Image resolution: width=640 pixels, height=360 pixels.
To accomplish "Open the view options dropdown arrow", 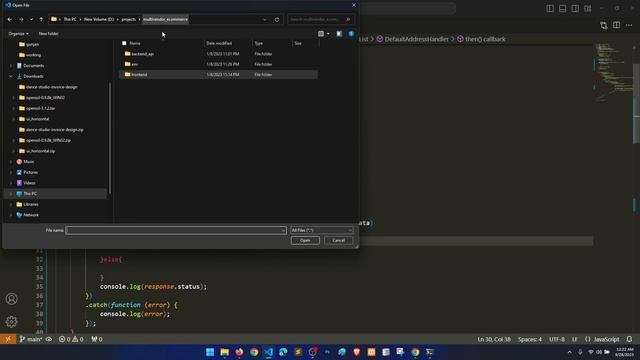I will (328, 33).
